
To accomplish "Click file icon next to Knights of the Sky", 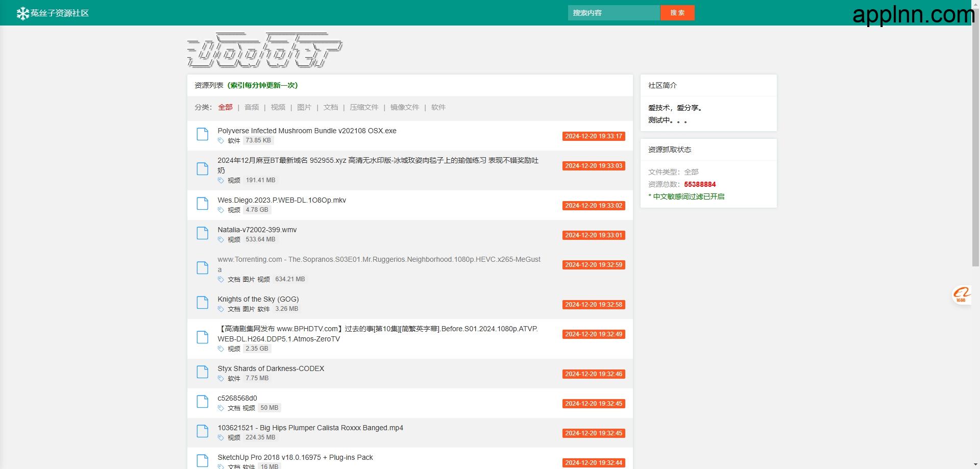I will click(x=203, y=303).
